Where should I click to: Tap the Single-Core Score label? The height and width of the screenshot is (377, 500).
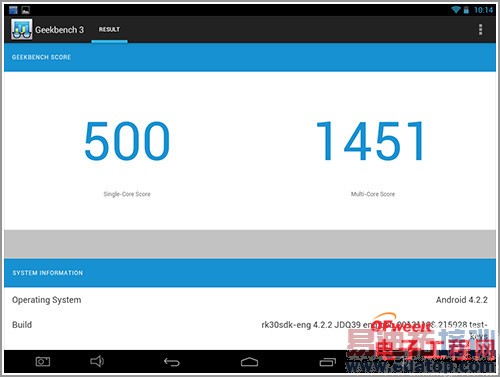tap(127, 194)
